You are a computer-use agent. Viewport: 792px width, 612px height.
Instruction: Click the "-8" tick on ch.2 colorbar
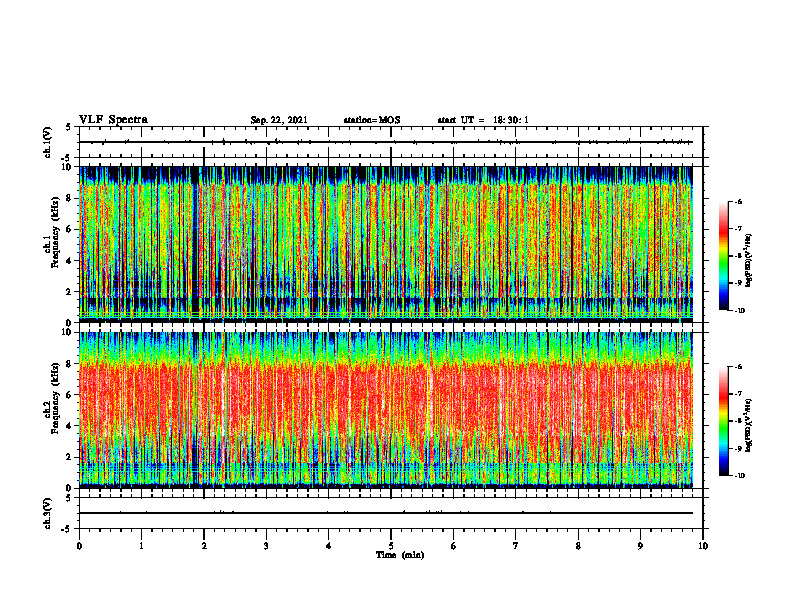tap(738, 421)
